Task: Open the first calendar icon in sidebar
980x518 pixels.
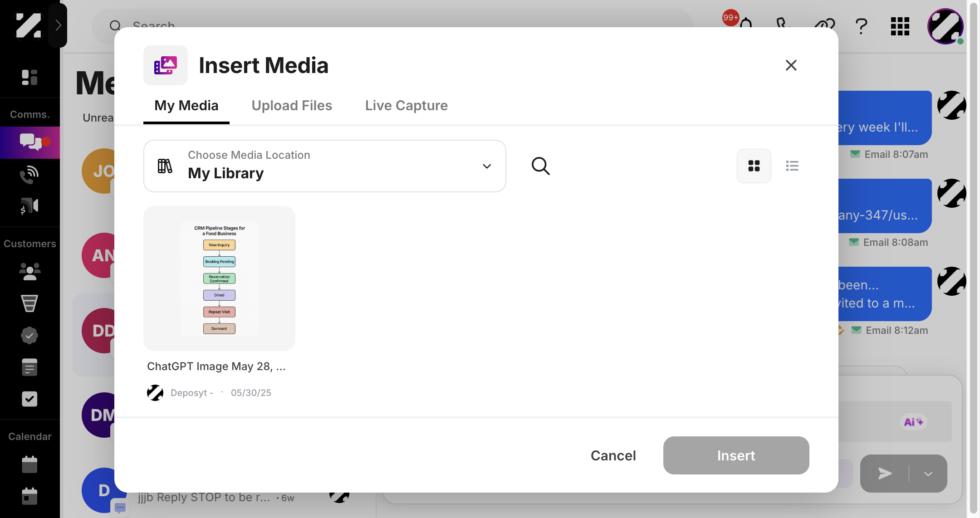Action: (29, 464)
